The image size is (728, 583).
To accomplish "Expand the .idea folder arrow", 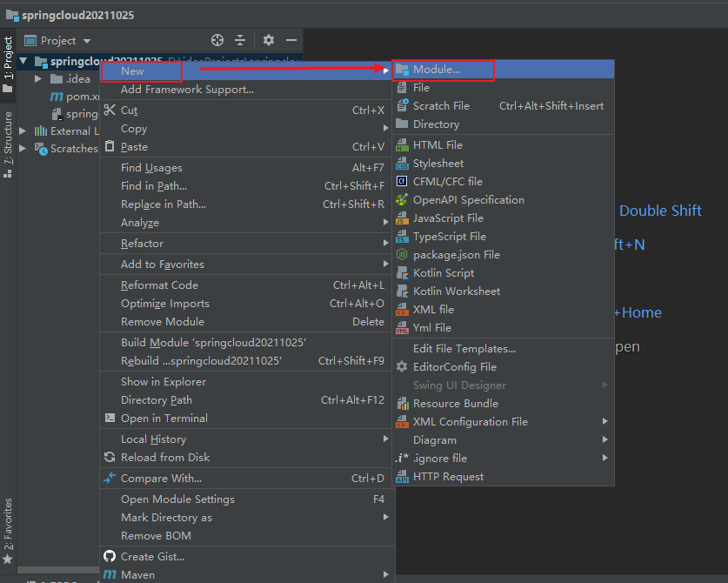I will [x=38, y=79].
